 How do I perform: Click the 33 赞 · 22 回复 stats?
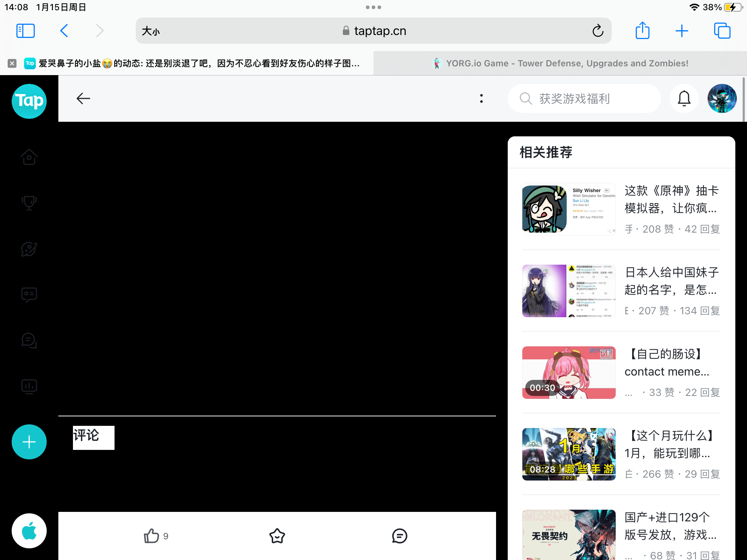[685, 392]
